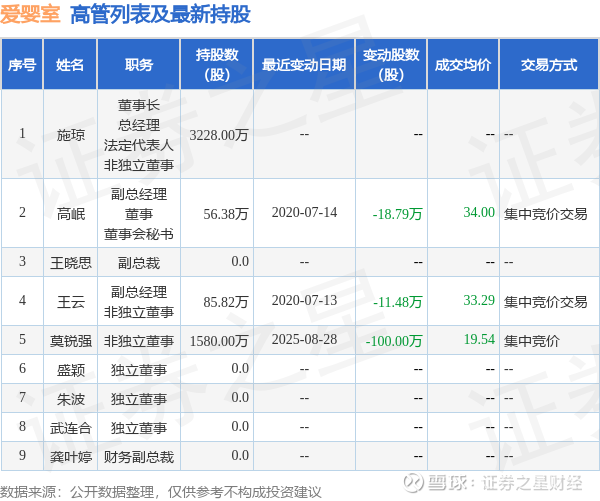The height and width of the screenshot is (501, 600).
Task: Select the 职务 column header
Action: (139, 65)
